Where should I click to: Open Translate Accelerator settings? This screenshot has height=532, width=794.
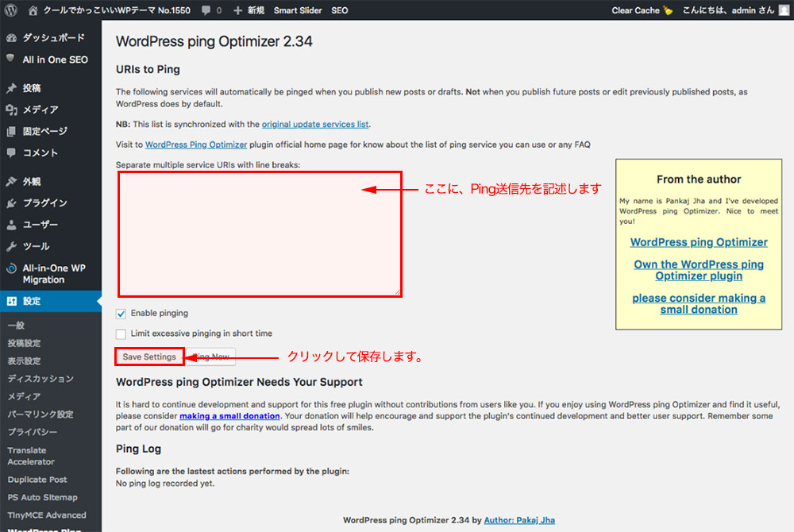[32, 456]
